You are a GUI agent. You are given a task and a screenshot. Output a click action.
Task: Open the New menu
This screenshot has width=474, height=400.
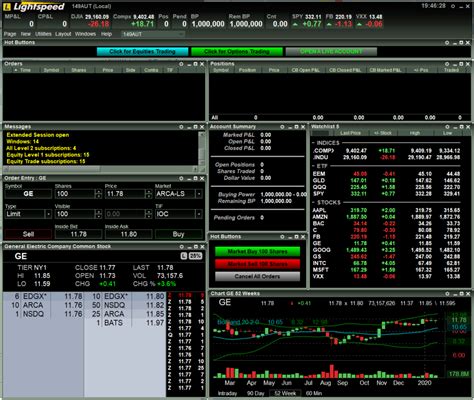coord(26,34)
